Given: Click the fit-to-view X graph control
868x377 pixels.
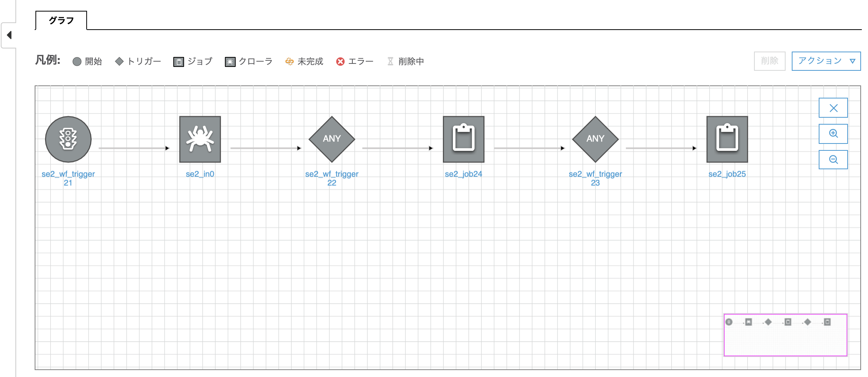Looking at the screenshot, I should click(x=833, y=108).
